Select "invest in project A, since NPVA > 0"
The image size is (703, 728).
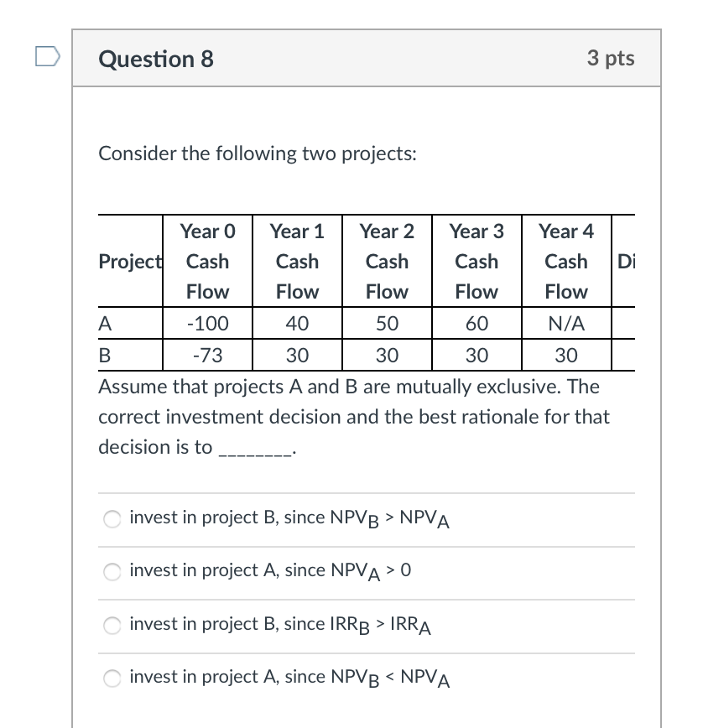click(x=112, y=572)
